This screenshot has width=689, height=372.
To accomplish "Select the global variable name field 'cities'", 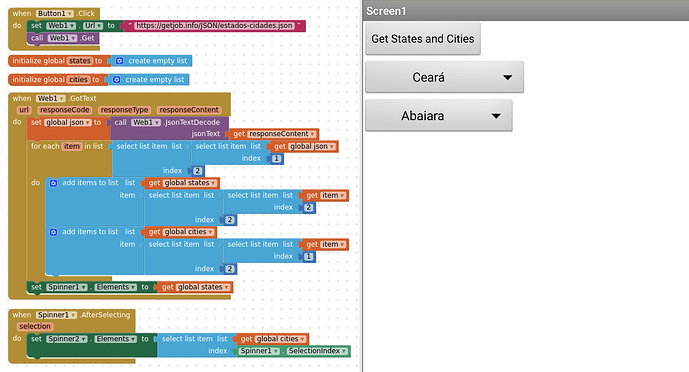I will pyautogui.click(x=78, y=79).
